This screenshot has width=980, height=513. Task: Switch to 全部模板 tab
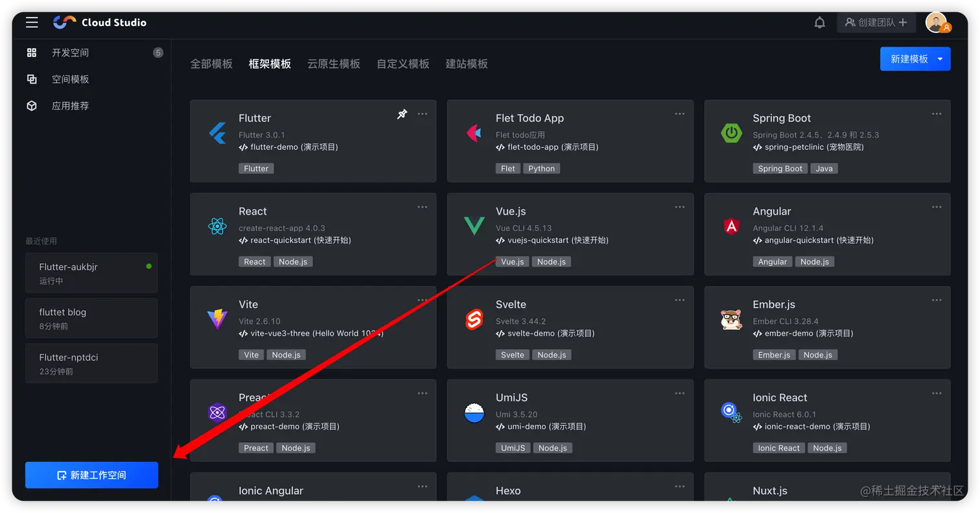[x=211, y=64]
